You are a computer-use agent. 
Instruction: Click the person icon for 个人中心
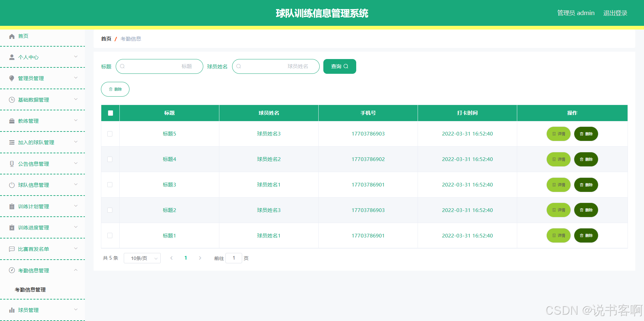tap(12, 57)
